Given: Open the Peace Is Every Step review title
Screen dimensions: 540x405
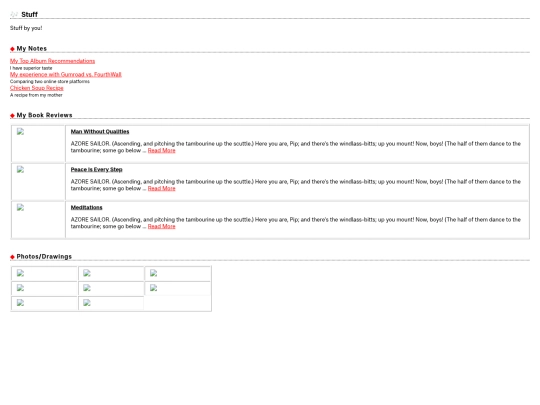Looking at the screenshot, I should (96, 169).
